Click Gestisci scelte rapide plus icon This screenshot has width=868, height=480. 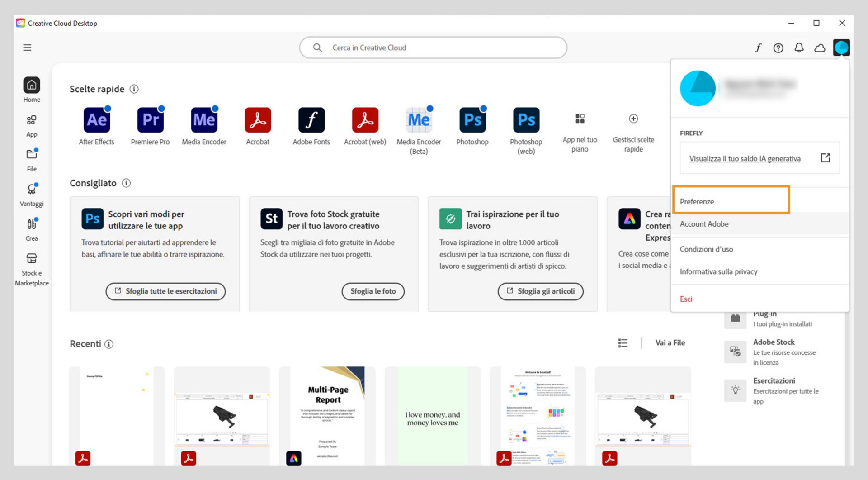coord(633,119)
